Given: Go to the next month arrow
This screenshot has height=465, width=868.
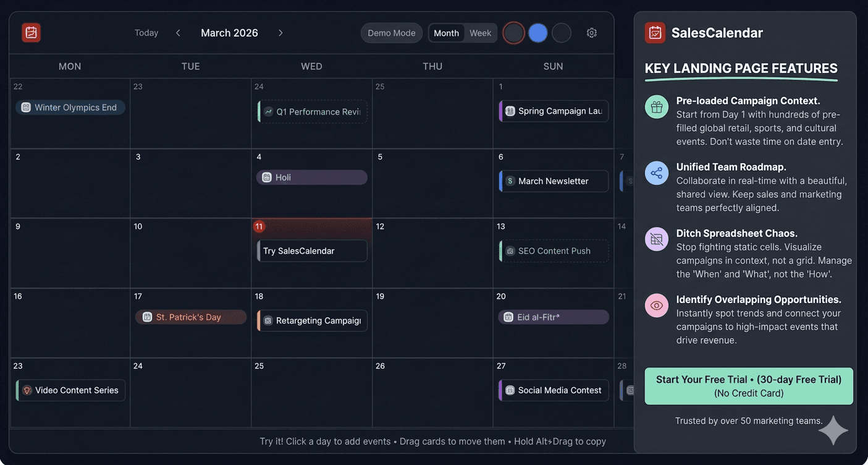Looking at the screenshot, I should (x=280, y=33).
